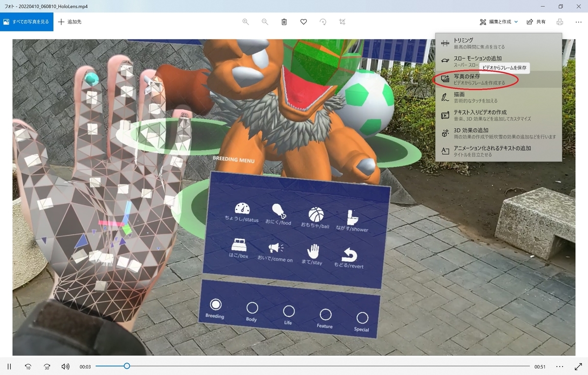Screen dimensions: 588x375
Task: Pause the video playback
Action: (9, 366)
